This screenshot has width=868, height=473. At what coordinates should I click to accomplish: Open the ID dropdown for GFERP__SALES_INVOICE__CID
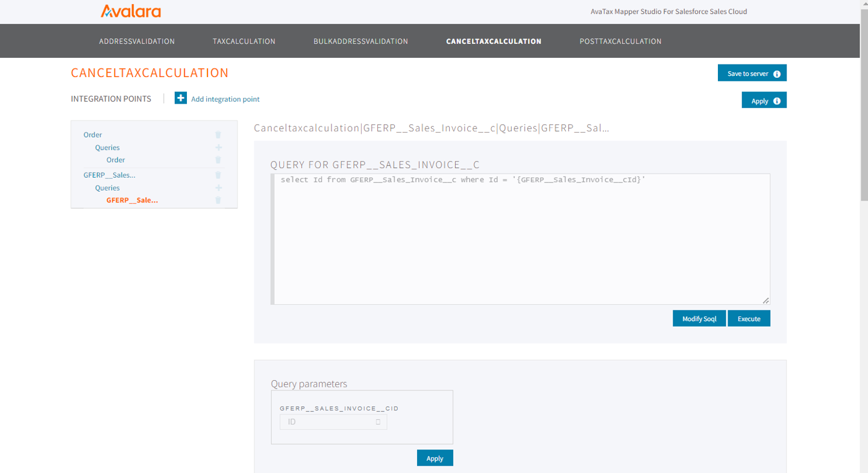(333, 422)
